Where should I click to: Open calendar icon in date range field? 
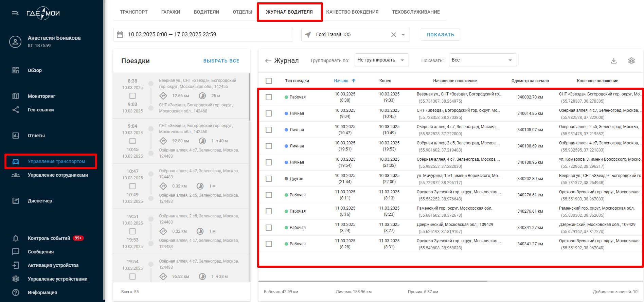pyautogui.click(x=120, y=35)
